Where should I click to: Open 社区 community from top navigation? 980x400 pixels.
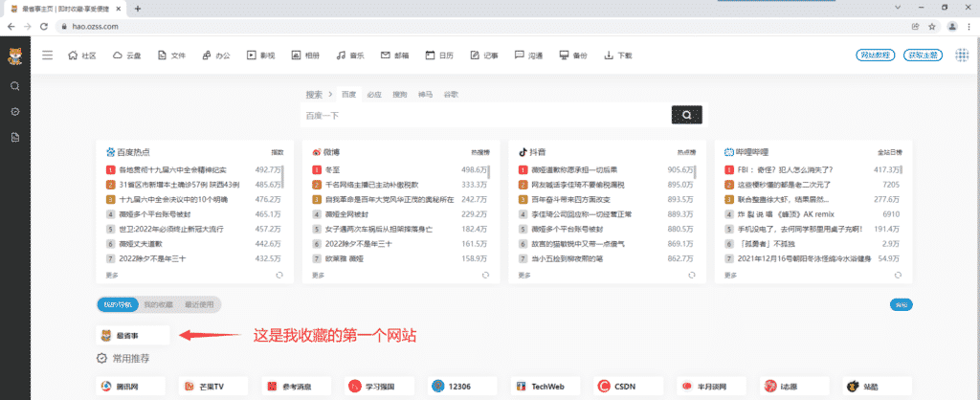pyautogui.click(x=81, y=55)
